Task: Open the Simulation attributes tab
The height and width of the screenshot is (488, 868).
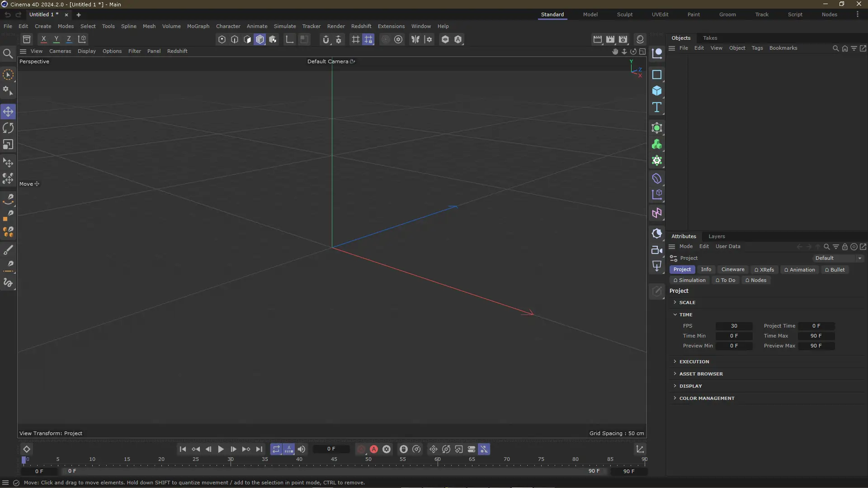Action: (689, 280)
